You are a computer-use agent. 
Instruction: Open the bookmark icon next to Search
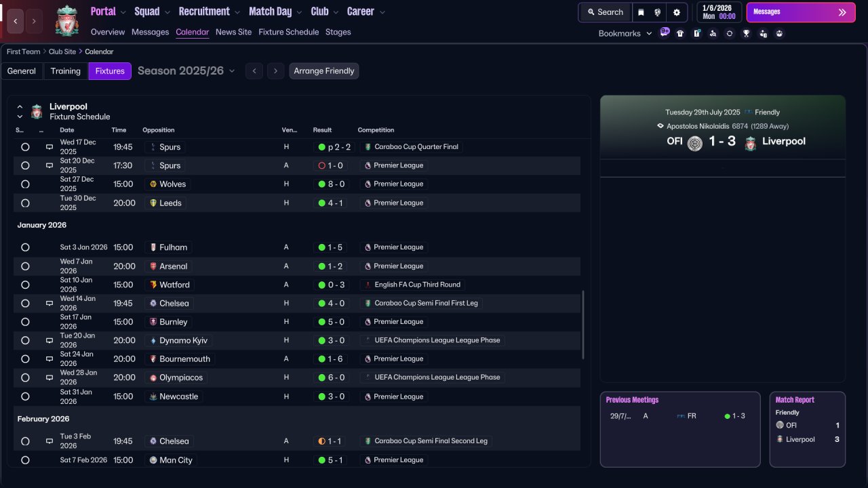641,12
